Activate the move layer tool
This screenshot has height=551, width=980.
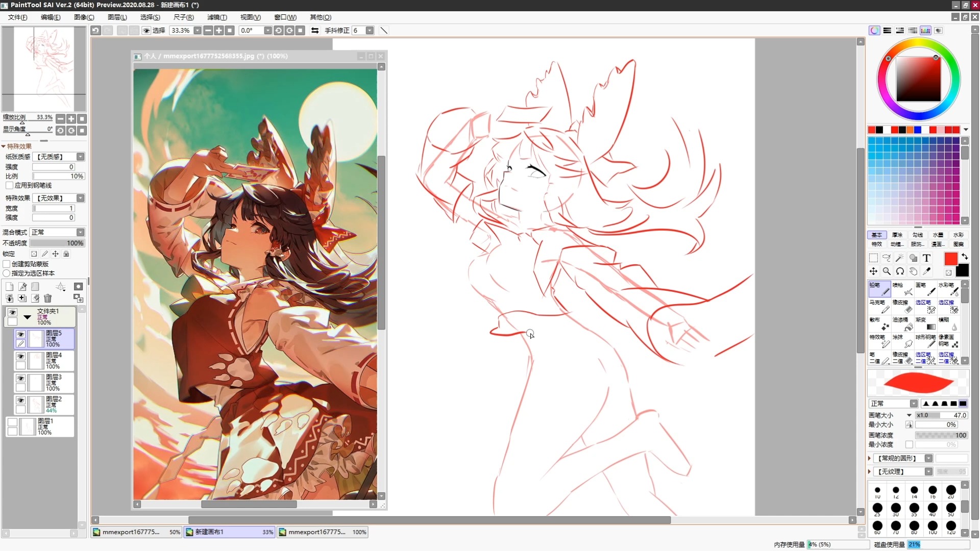873,271
